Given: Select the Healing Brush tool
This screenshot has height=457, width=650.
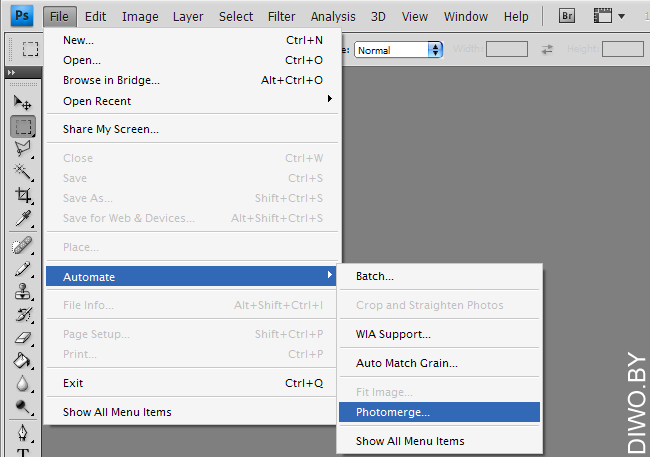Looking at the screenshot, I should tap(22, 245).
